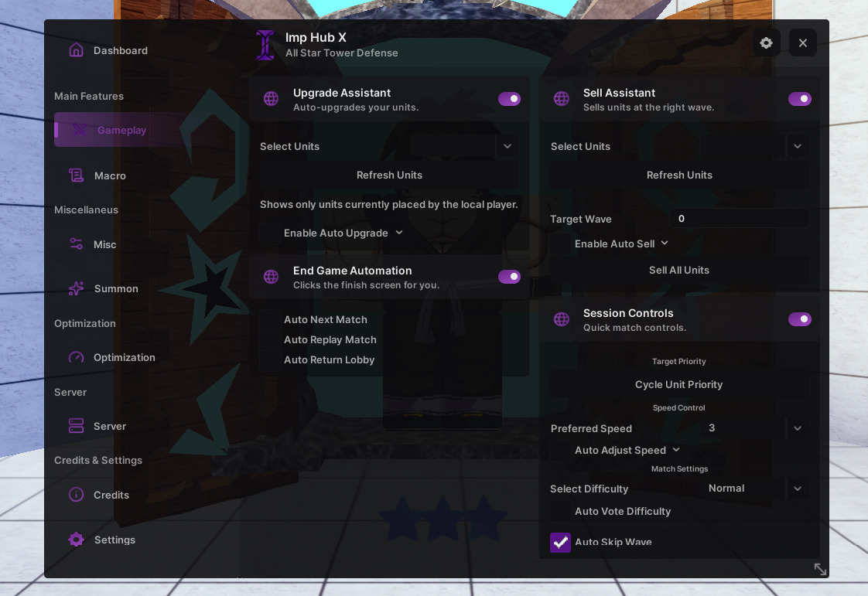Click the Optimization gauge icon
The width and height of the screenshot is (868, 596).
[x=77, y=357]
